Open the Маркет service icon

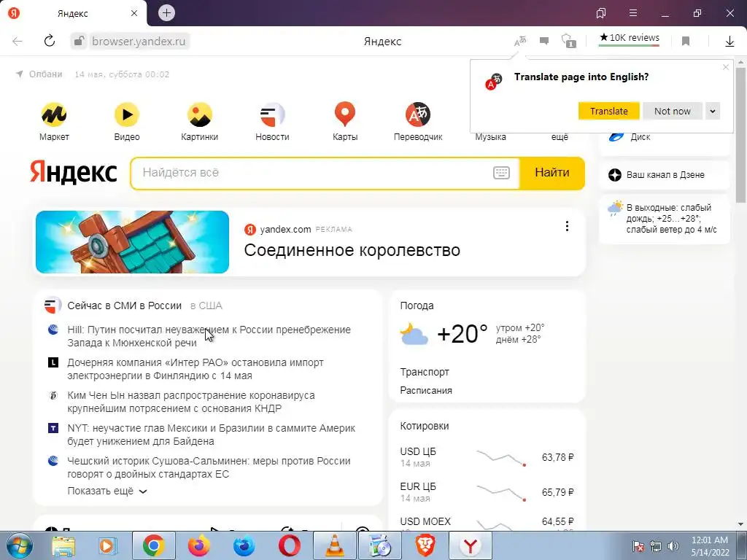pos(54,114)
